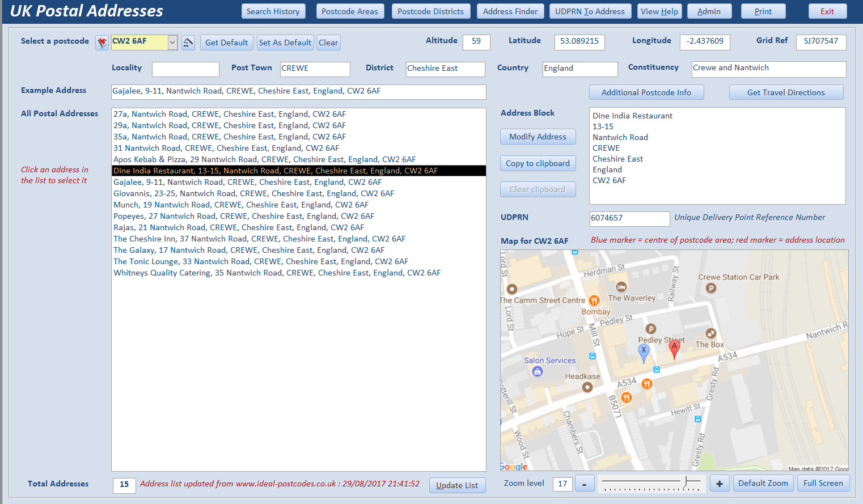Screen dimensions: 863x504
Task: Click the map zoom slider handle
Action: point(686,482)
